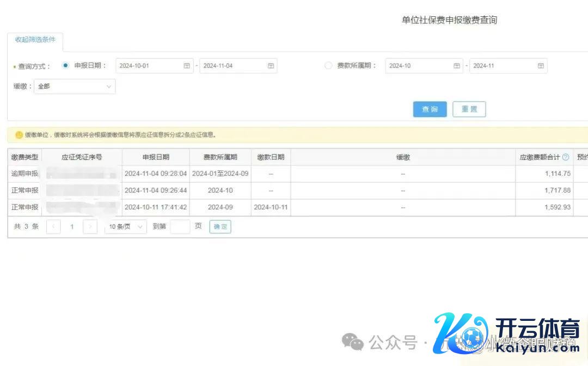Select the 申报日期 radio button
Viewport: 588px width, 366px height.
point(66,65)
